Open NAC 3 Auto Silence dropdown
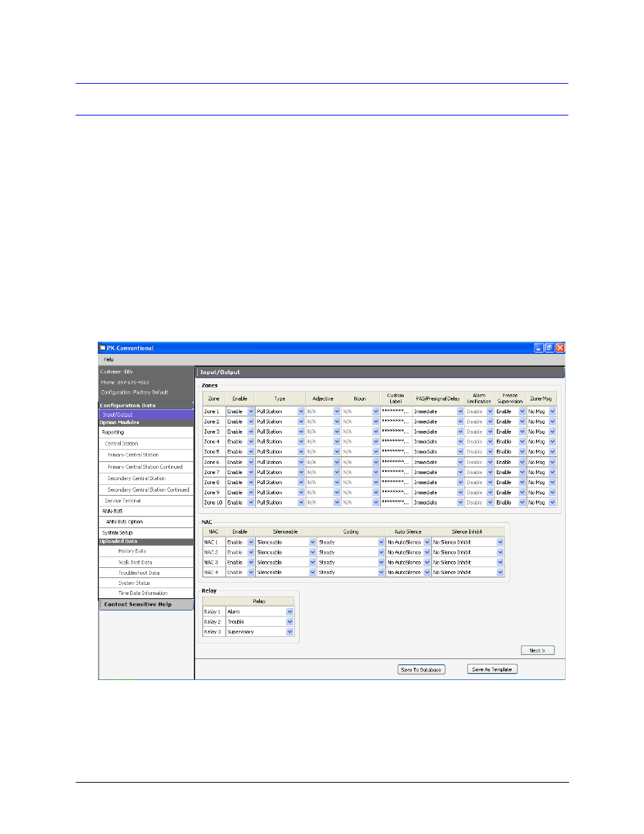644x834 pixels. tap(427, 563)
